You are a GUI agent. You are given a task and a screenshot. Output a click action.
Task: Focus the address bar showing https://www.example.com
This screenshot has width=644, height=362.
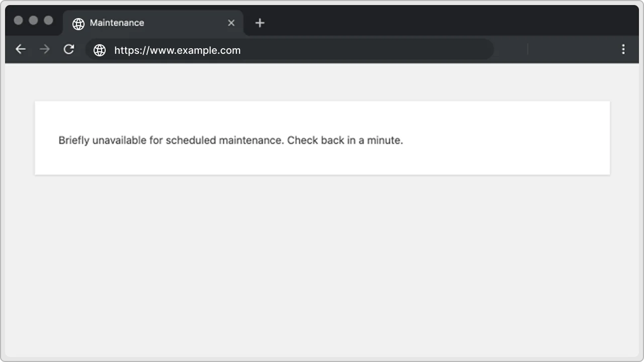tap(289, 50)
